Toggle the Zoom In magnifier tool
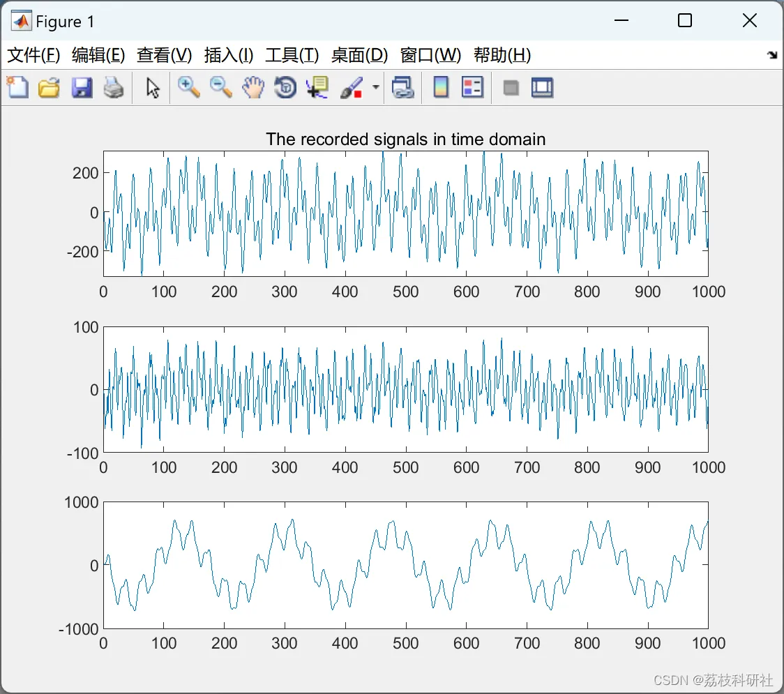 (x=188, y=88)
